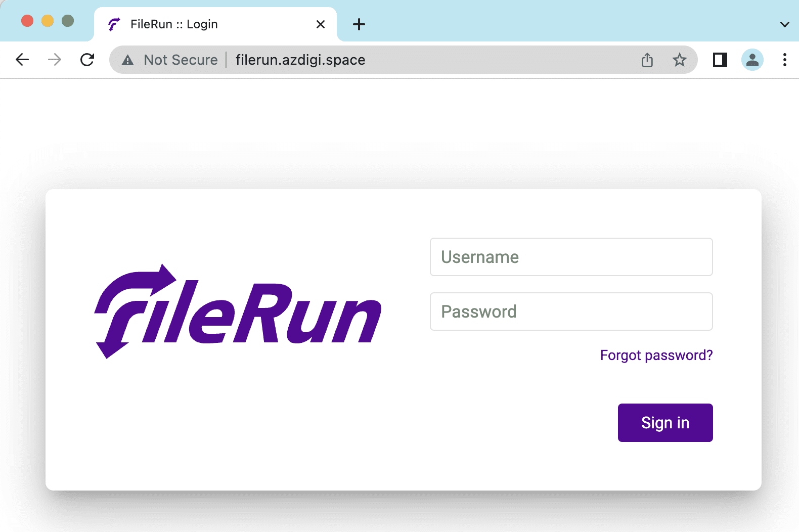Click the browser forward arrow

coord(55,60)
